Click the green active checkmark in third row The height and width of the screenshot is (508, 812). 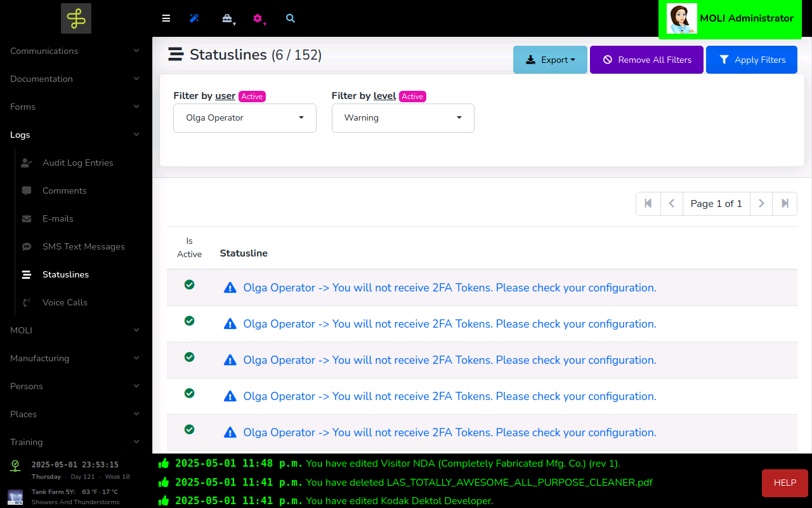point(189,358)
